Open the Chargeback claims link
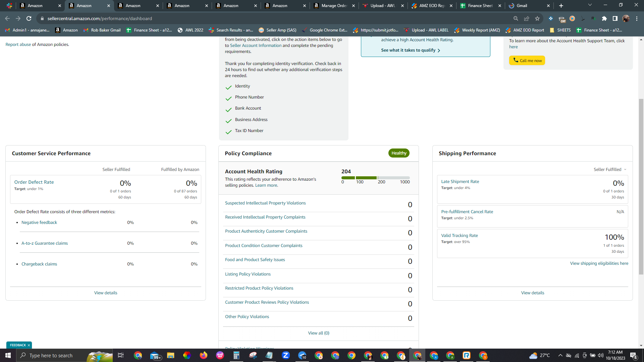This screenshot has width=644, height=362. [39, 264]
